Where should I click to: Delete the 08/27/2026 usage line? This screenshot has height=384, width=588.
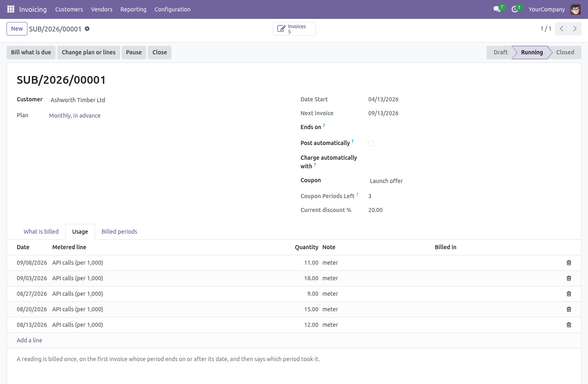(569, 294)
